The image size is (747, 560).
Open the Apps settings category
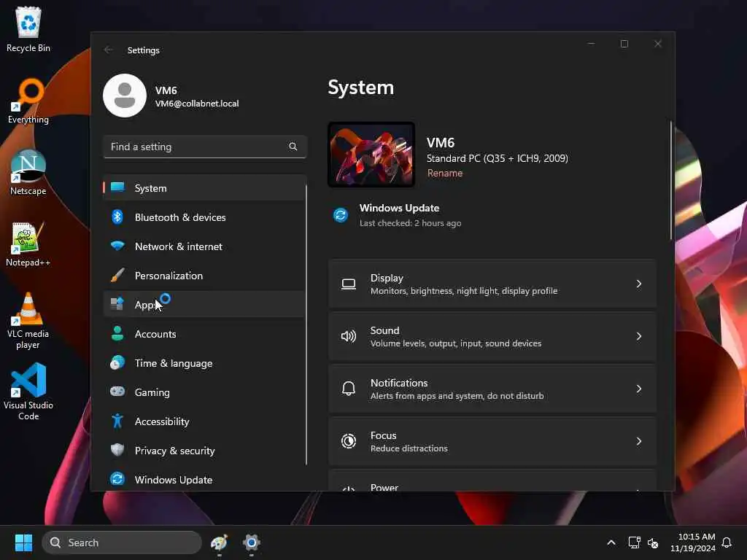coord(204,304)
